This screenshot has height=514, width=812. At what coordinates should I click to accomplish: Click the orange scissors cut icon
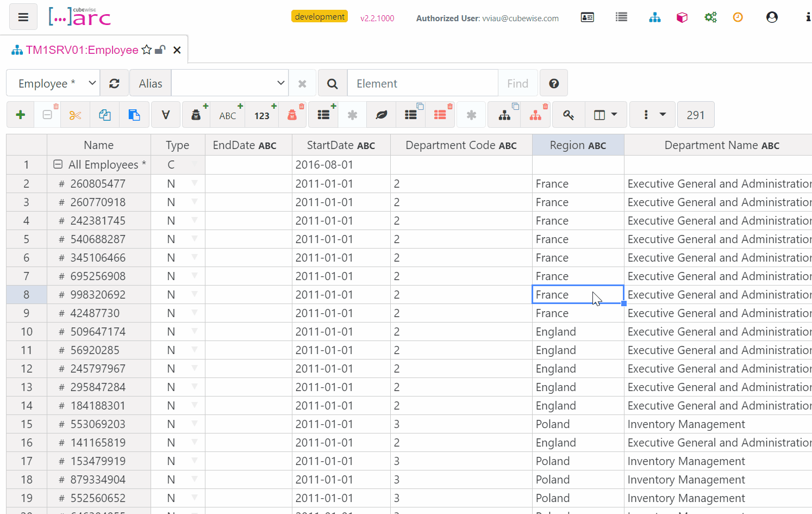tap(75, 115)
